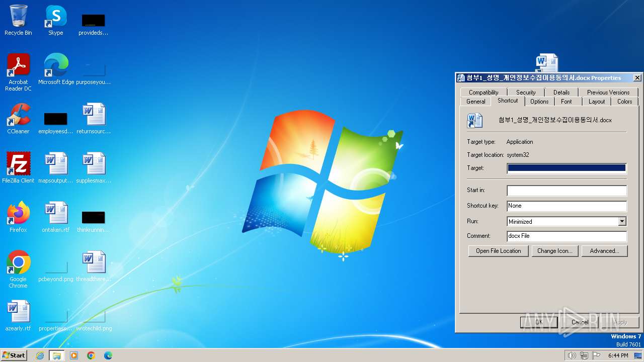Click the Change Icon button
644x362 pixels.
(555, 251)
